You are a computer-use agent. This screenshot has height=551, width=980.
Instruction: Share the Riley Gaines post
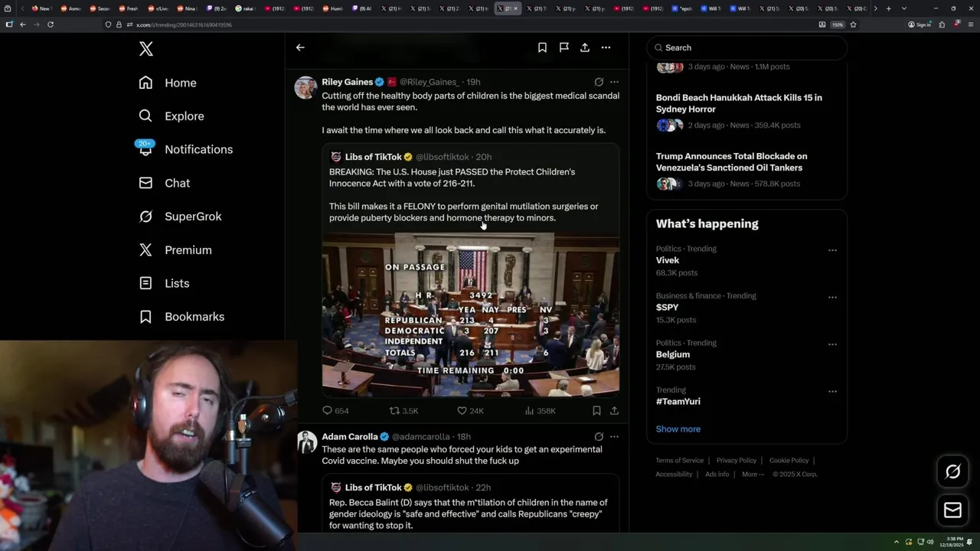(x=614, y=411)
